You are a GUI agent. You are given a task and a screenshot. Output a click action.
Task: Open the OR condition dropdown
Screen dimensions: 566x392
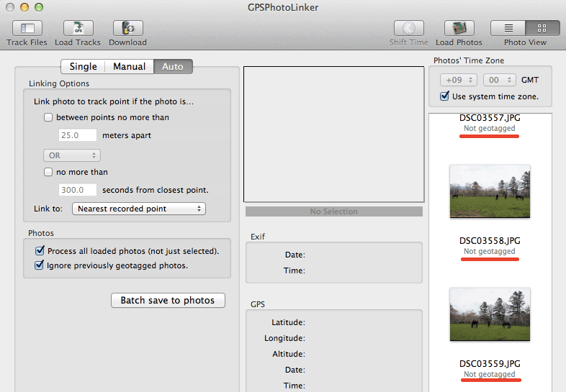pyautogui.click(x=72, y=155)
